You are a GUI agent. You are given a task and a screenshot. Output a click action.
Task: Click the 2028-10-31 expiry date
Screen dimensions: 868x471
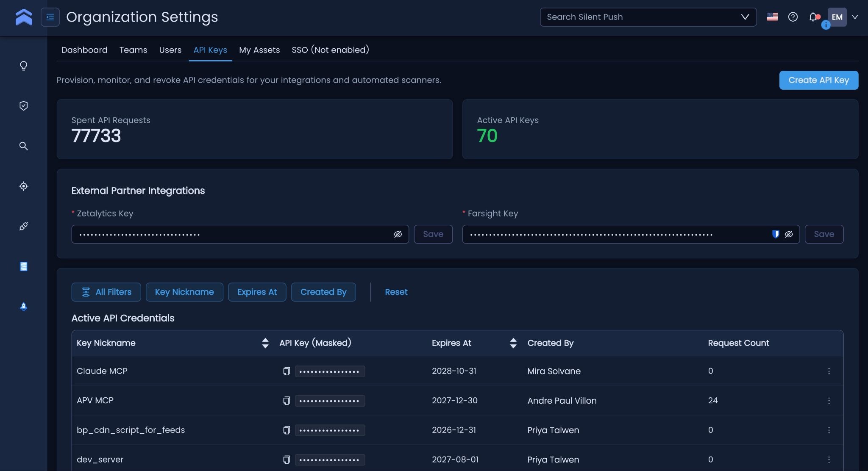click(x=454, y=371)
